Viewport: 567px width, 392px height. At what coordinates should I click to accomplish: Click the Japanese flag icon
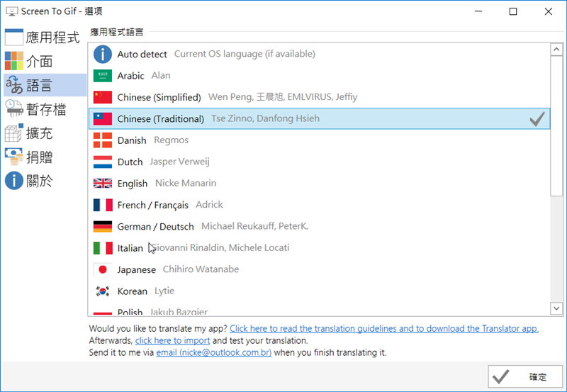point(103,269)
